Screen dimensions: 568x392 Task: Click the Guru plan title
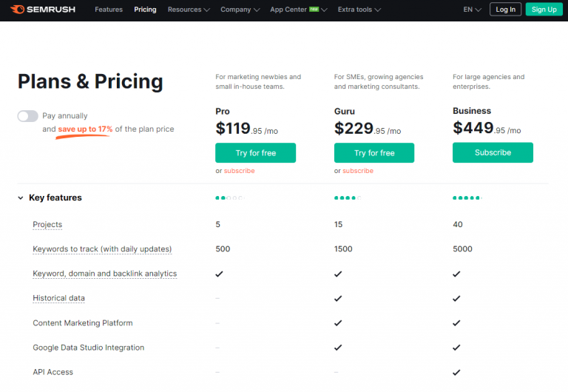pyautogui.click(x=345, y=111)
